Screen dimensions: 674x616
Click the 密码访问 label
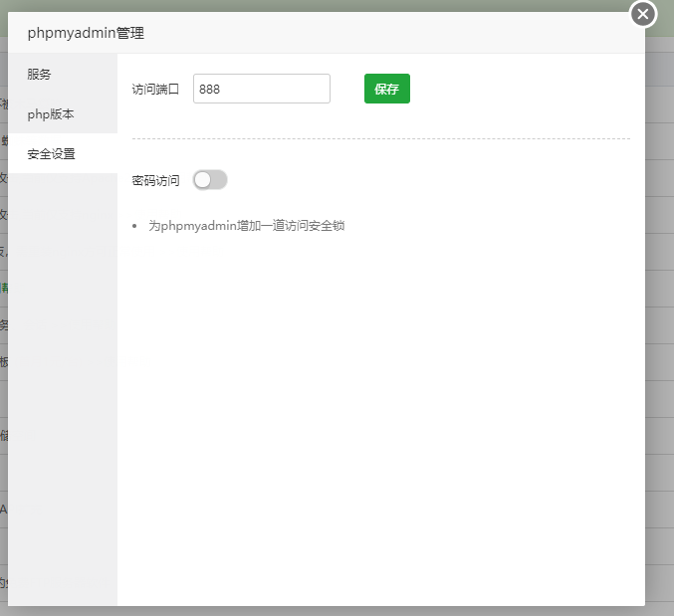pos(155,180)
